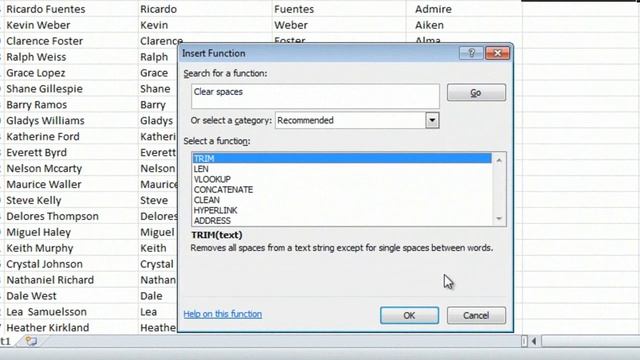This screenshot has height=360, width=640.
Task: Select first-name cell 'Barry'
Action: 158,104
